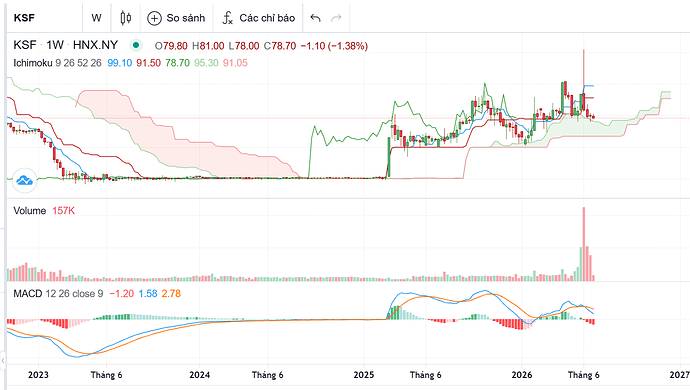Click the MACD signal value 2.78
The image size is (690, 390).
(x=171, y=294)
